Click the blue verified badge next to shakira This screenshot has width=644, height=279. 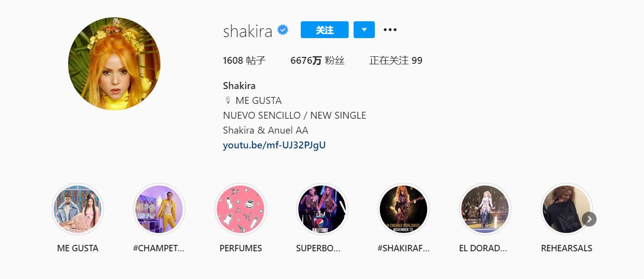tap(283, 30)
